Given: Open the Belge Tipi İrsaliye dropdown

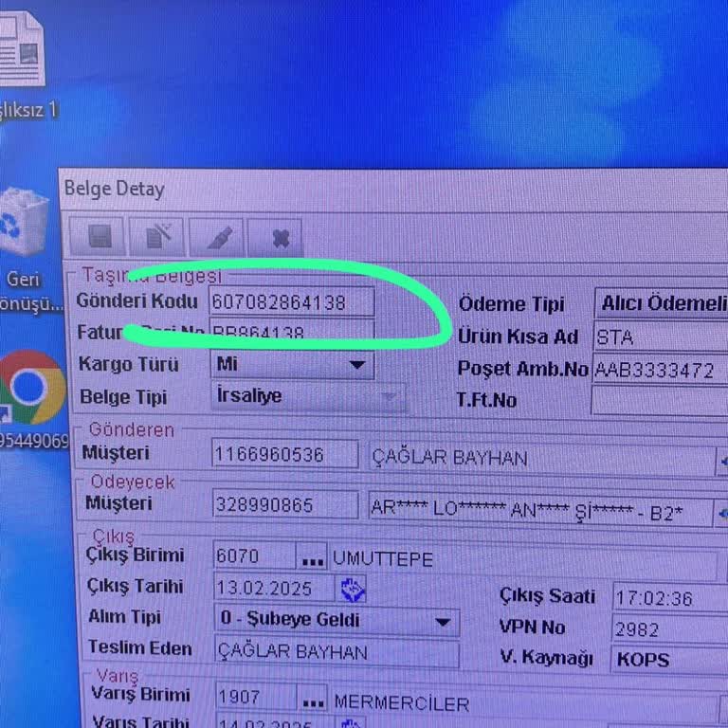Looking at the screenshot, I should coord(308,396).
